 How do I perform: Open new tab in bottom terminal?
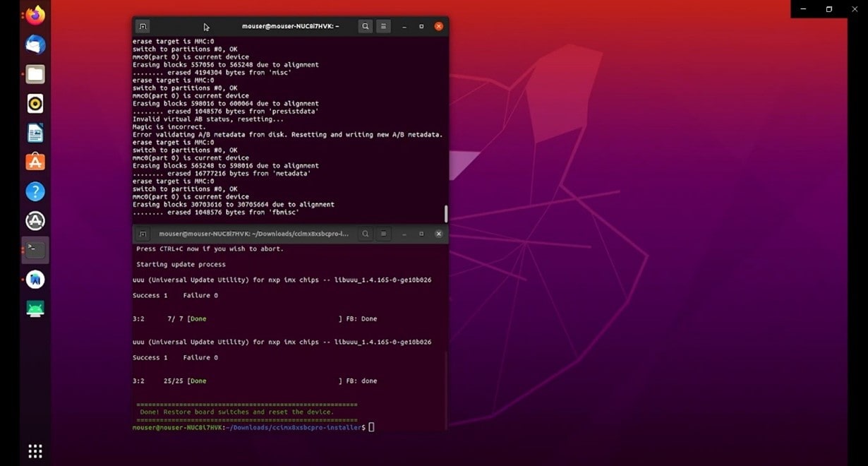tap(143, 234)
